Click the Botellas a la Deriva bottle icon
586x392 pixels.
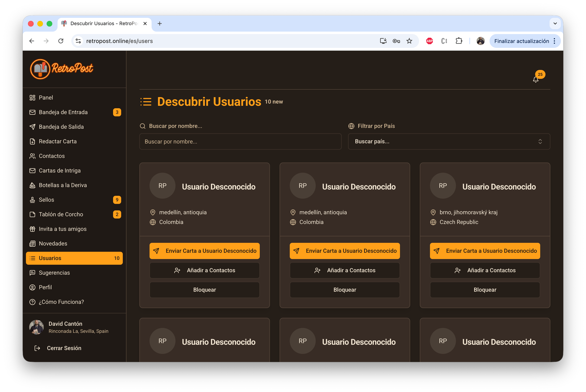[32, 185]
